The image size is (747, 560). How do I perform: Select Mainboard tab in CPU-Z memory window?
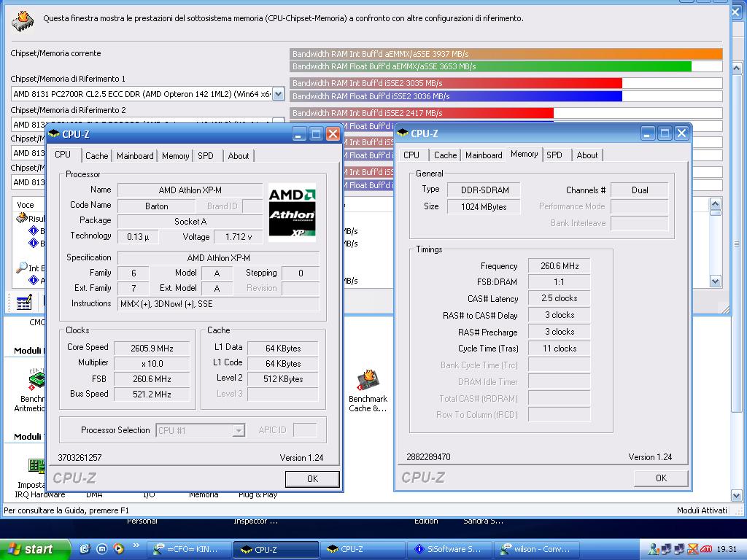pos(484,155)
